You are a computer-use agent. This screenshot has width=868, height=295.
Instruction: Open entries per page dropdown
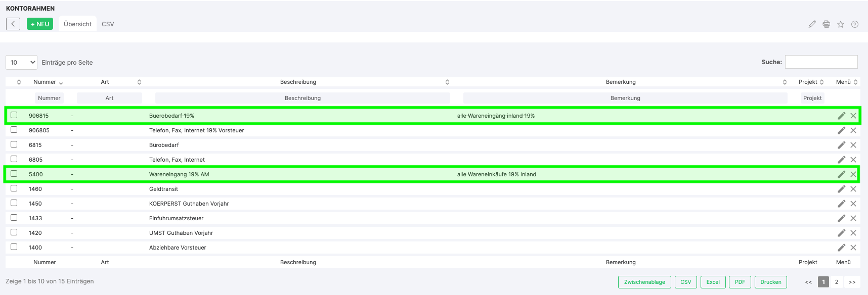coord(21,63)
